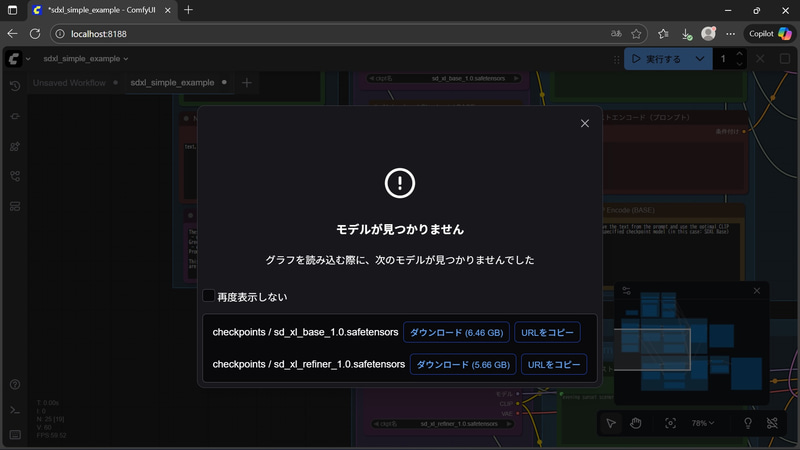The height and width of the screenshot is (450, 800).
Task: Increase the batch count stepper
Action: [x=739, y=54]
